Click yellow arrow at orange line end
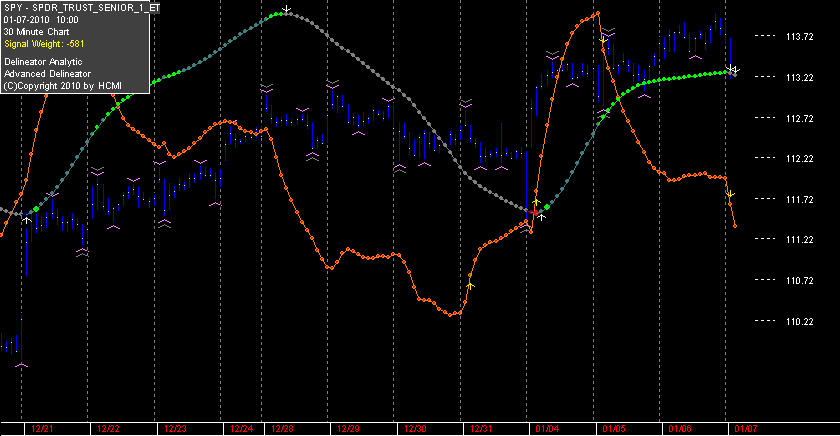This screenshot has height=436, width=840. click(730, 193)
